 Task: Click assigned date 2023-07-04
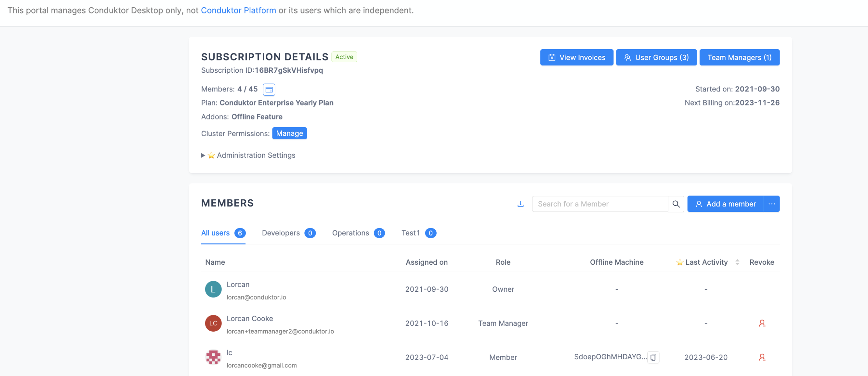pos(426,357)
